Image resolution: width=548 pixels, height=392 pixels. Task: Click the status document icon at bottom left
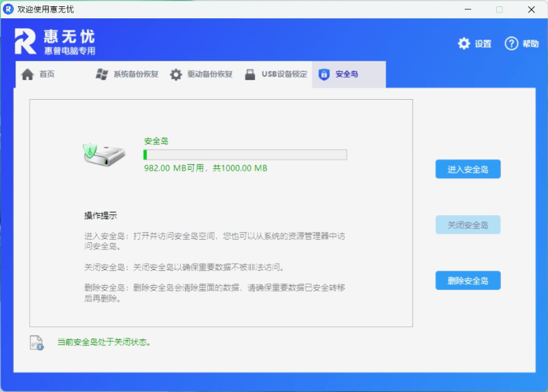tap(37, 343)
